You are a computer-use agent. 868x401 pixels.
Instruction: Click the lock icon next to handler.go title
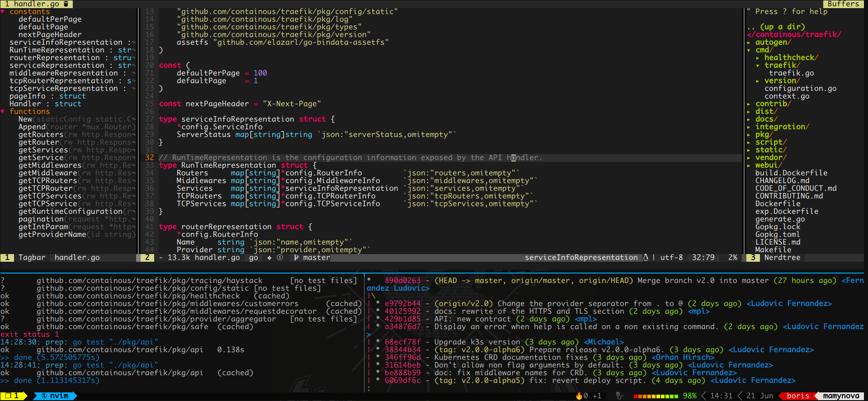click(x=66, y=4)
